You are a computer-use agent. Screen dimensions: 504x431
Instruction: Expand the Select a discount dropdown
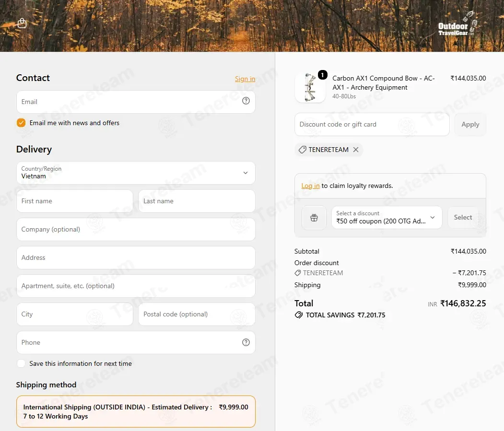(x=387, y=218)
